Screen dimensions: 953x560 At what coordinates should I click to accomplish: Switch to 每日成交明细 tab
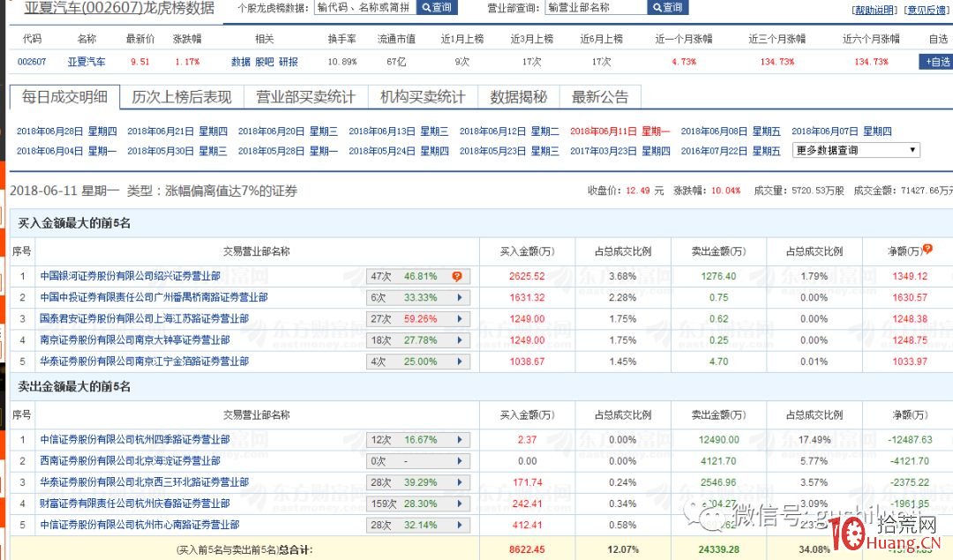(64, 97)
